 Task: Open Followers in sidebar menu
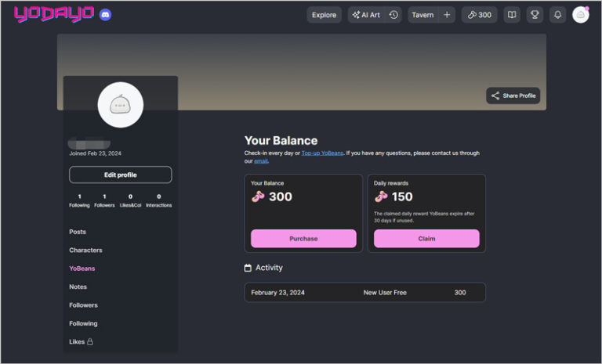click(83, 305)
